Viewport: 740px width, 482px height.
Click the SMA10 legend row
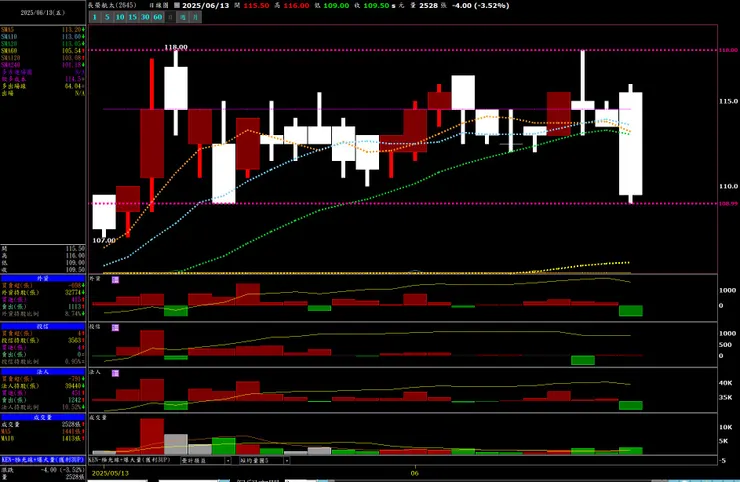(x=43, y=37)
